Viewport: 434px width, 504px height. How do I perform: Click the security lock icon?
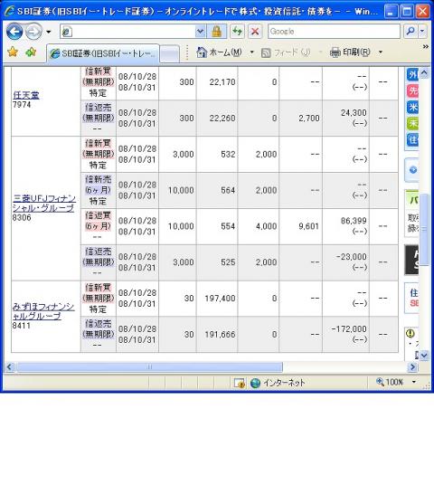[216, 32]
